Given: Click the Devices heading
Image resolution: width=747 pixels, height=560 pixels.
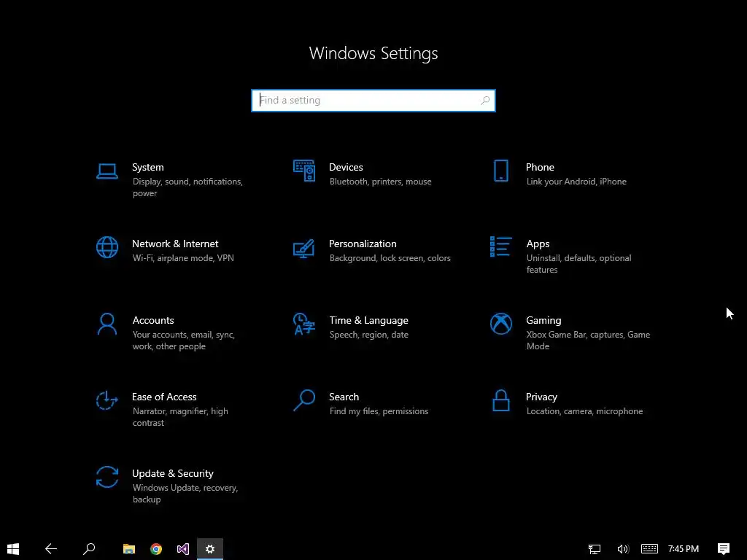Looking at the screenshot, I should point(346,167).
